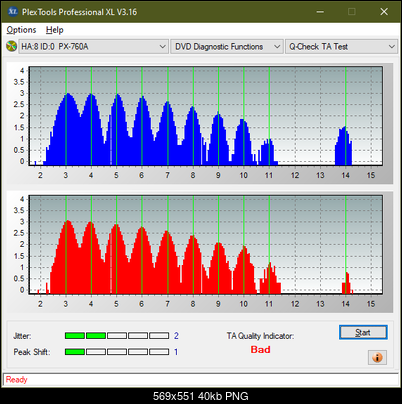Click the Ready status bar text
Image resolution: width=402 pixels, height=404 pixels.
coord(17,380)
